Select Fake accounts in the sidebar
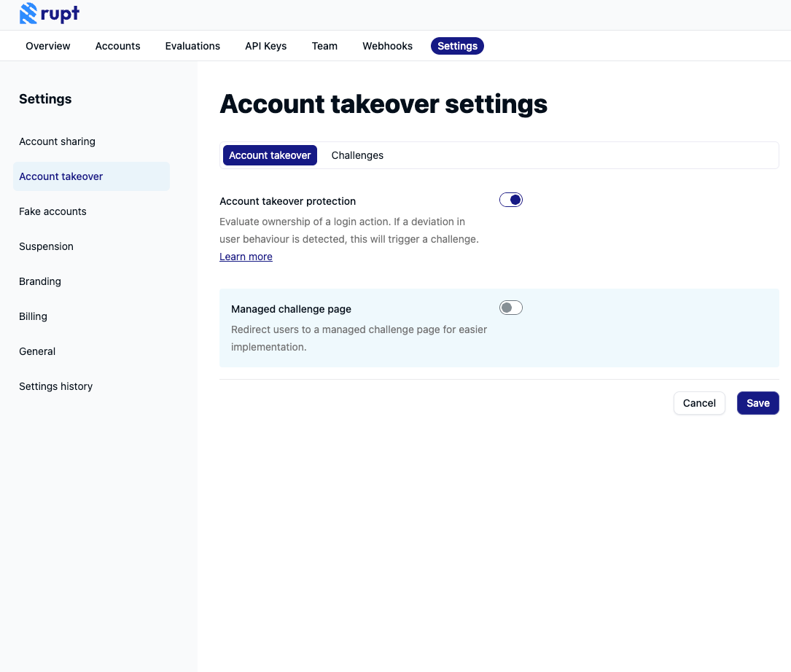 52,211
